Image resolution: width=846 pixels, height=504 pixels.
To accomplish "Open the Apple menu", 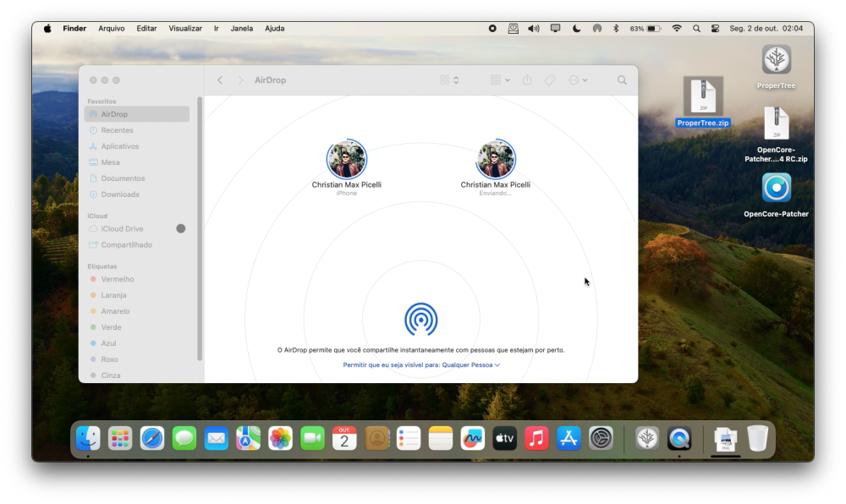I will 47,29.
